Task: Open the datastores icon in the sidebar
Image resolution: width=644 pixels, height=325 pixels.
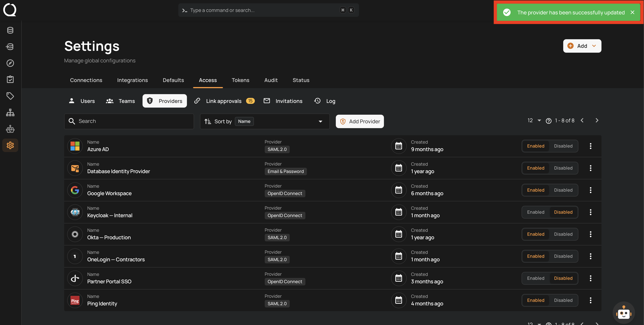Action: point(10,30)
